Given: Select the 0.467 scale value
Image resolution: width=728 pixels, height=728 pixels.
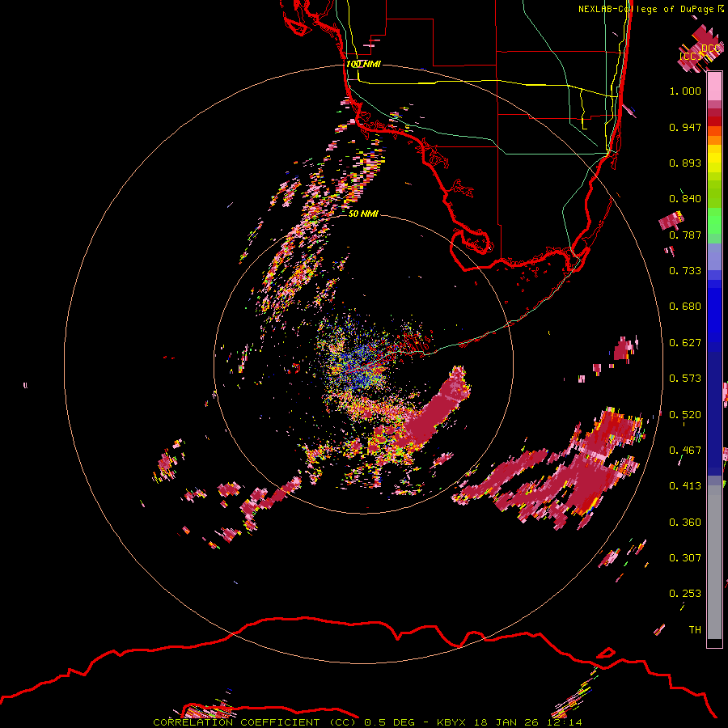Looking at the screenshot, I should pyautogui.click(x=685, y=451).
